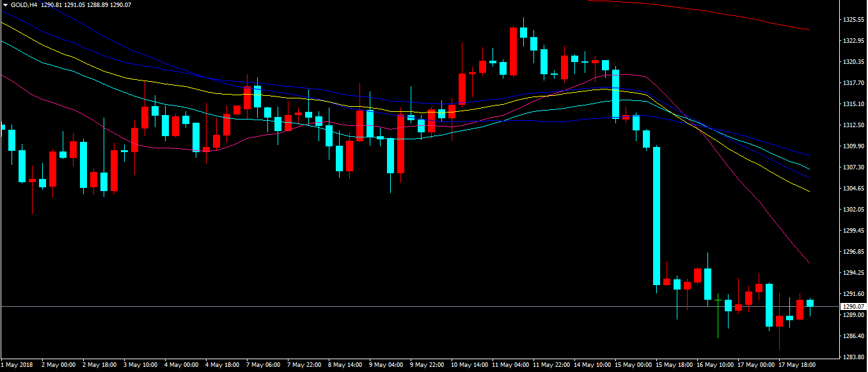Select the long cyan candle on 15 May

tap(656, 215)
